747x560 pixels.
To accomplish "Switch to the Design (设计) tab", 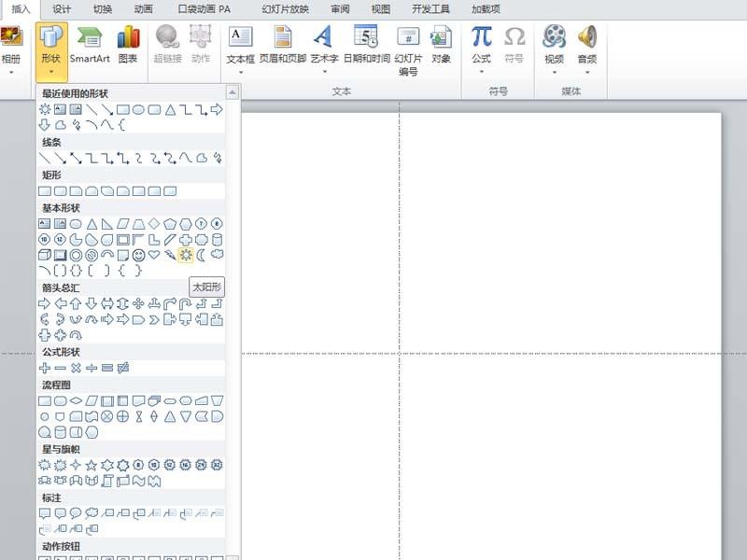I will (62, 9).
